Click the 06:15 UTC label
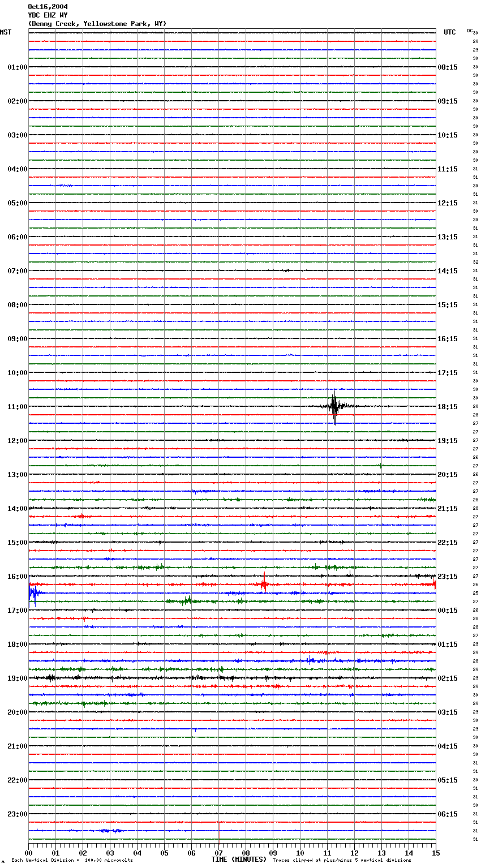 (x=448, y=814)
